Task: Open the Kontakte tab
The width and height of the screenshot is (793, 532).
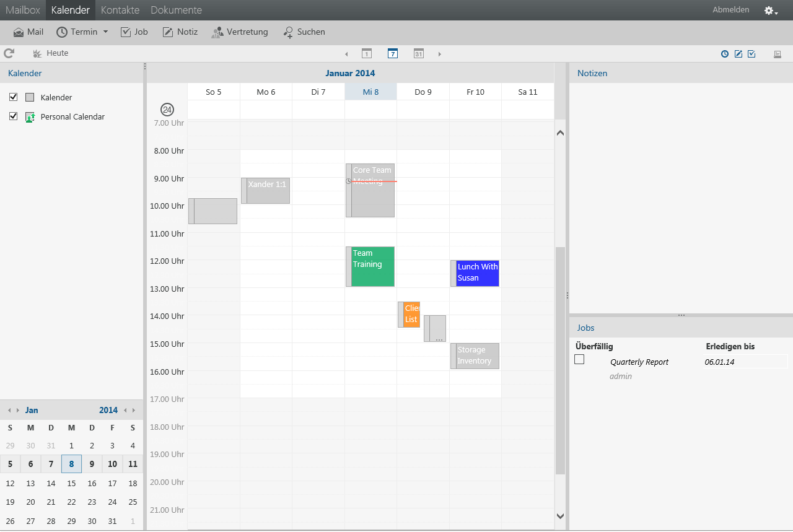Action: click(x=120, y=10)
